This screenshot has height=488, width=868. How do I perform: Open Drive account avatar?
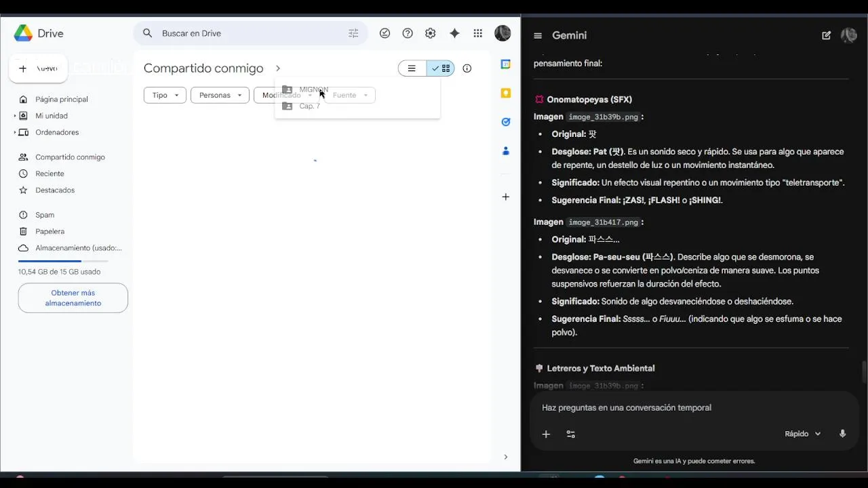click(x=502, y=33)
